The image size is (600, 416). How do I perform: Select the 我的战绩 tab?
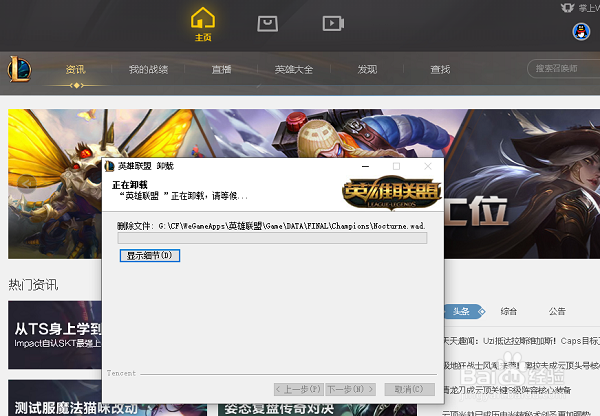tap(148, 69)
